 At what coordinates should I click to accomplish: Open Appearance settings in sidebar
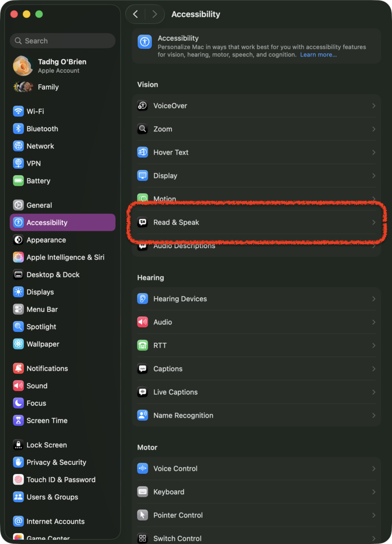coord(62,240)
